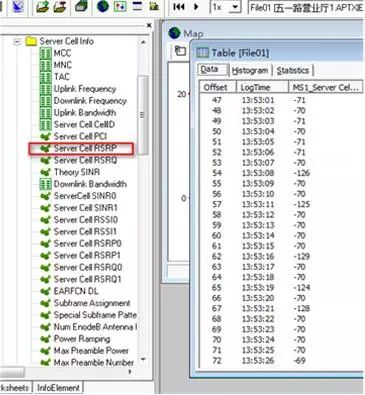Click the tree horizontal scroll right arrow
365x395 pixels.
click(x=130, y=371)
